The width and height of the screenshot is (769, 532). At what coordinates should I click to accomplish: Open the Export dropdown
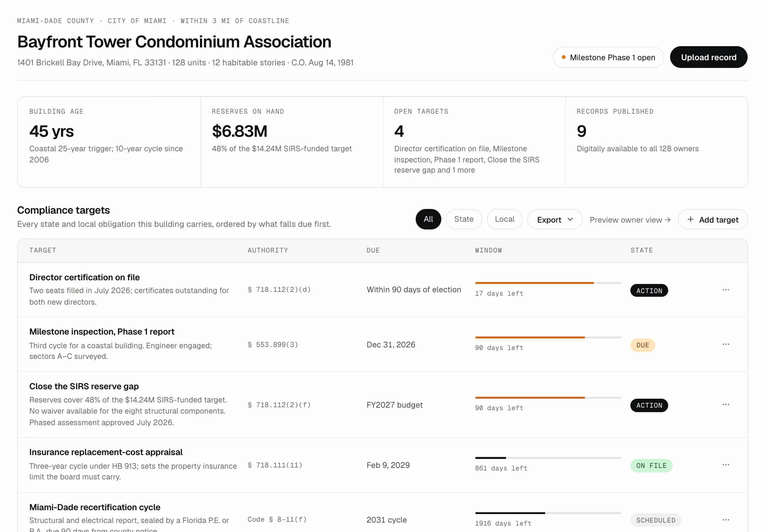(x=555, y=219)
